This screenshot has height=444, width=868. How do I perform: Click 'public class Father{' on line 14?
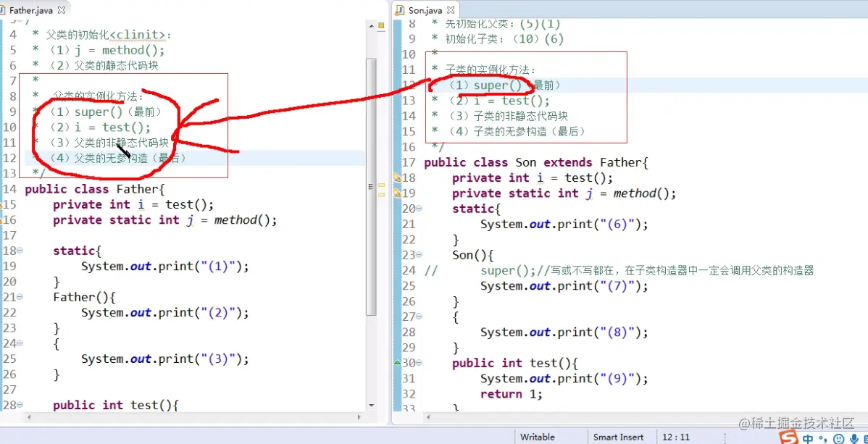[x=95, y=189]
